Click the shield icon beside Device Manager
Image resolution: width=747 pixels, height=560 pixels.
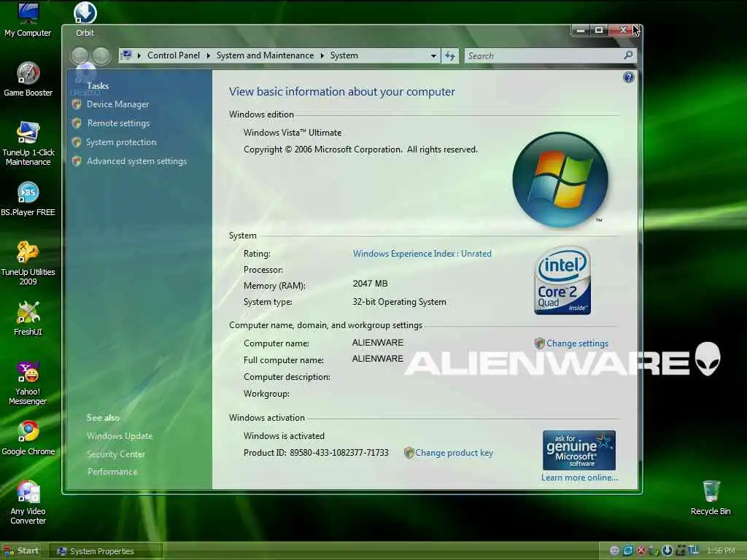tap(77, 104)
